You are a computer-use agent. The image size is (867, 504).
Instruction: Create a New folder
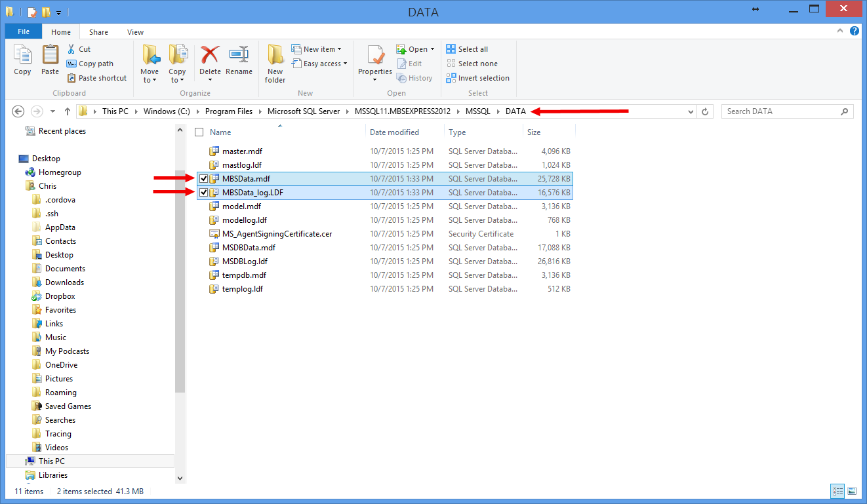[x=275, y=64]
